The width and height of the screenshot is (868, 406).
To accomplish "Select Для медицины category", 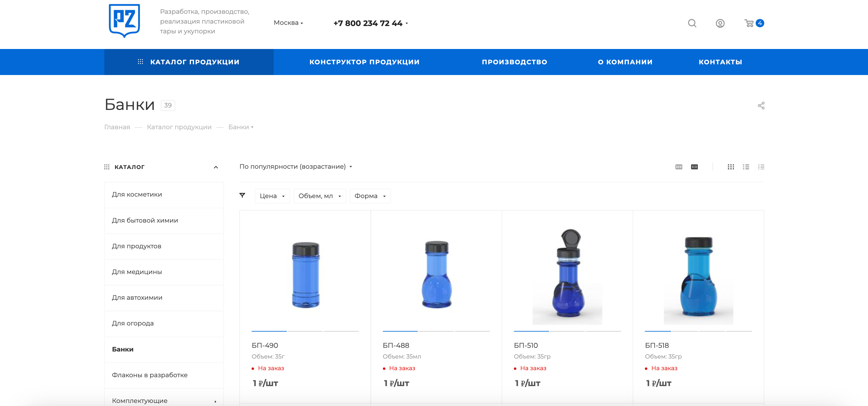I will (x=164, y=272).
